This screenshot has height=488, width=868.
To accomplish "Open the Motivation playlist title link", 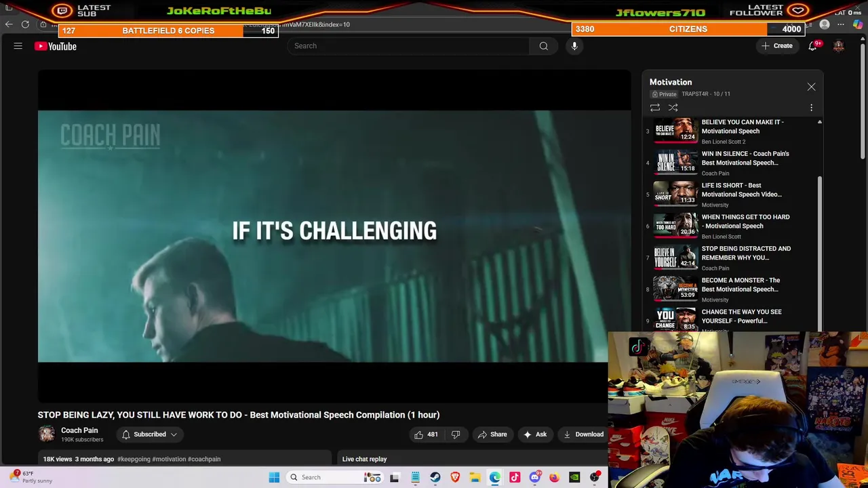I will coord(671,82).
